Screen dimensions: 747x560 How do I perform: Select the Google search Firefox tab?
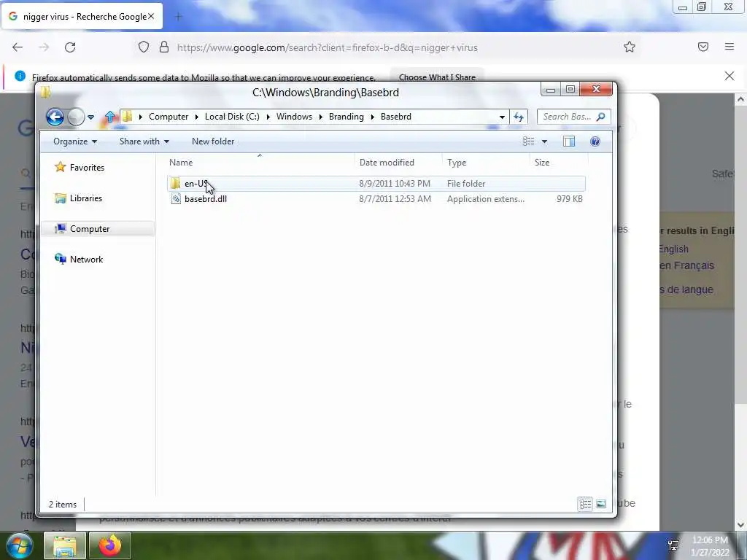82,17
